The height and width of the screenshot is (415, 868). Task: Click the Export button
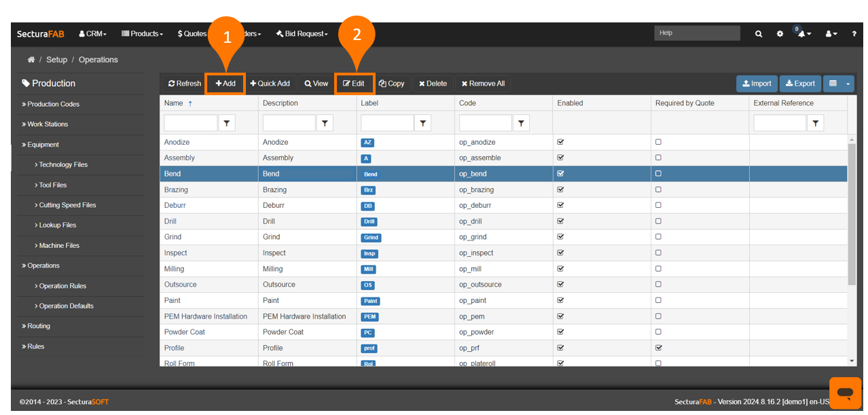coord(800,84)
